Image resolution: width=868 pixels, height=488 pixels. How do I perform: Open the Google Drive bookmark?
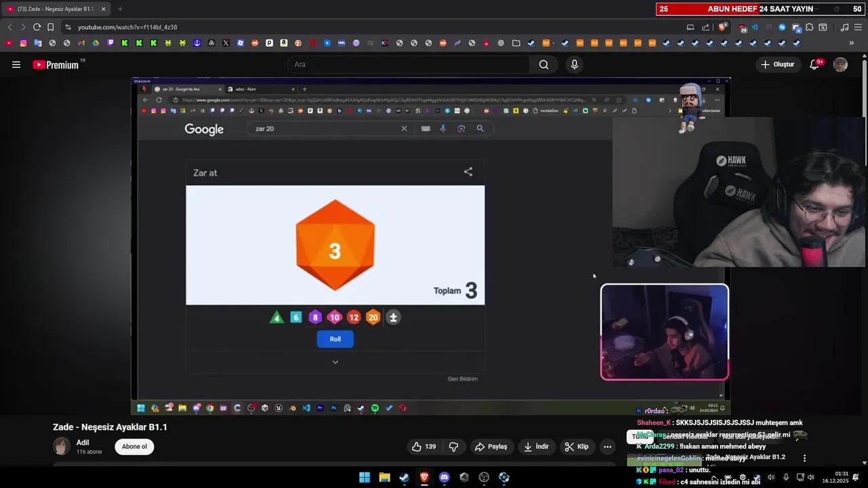[x=96, y=43]
